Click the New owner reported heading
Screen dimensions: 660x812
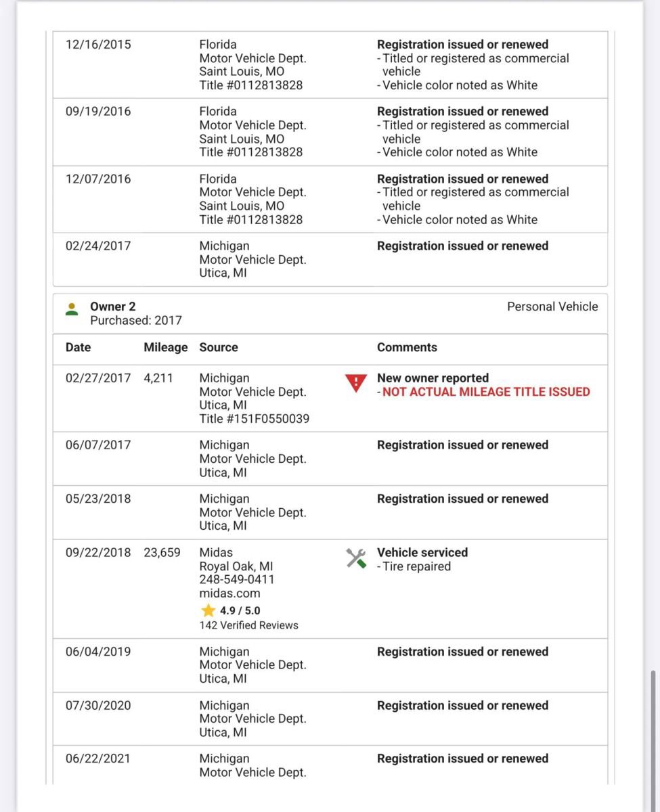[x=433, y=378]
